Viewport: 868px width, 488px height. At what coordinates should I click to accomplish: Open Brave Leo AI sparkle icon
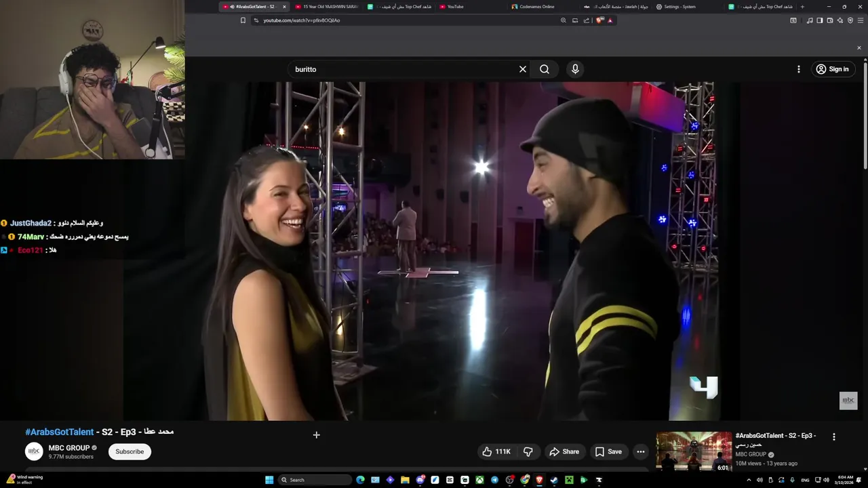point(840,20)
